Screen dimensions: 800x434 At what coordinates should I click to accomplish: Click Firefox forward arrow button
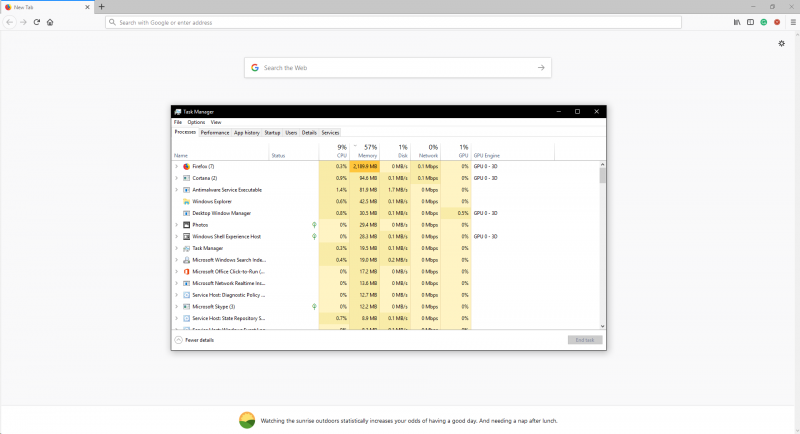point(23,22)
